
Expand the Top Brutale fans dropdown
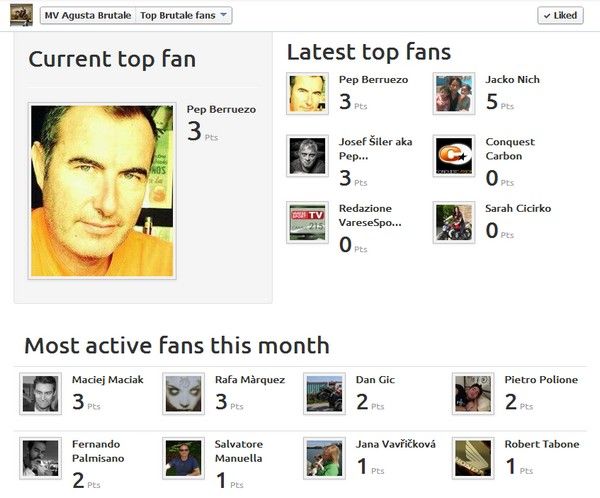184,15
